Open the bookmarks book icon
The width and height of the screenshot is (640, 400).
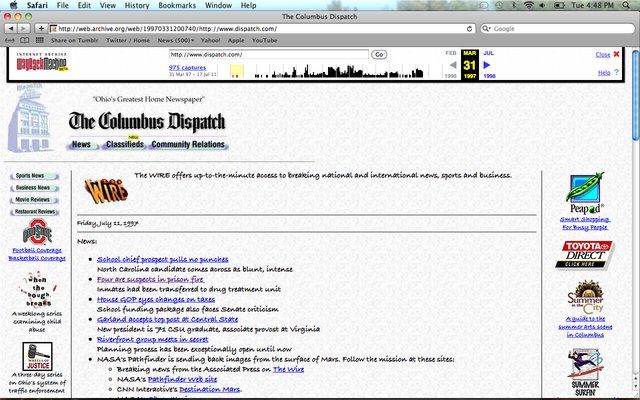pyautogui.click(x=24, y=40)
